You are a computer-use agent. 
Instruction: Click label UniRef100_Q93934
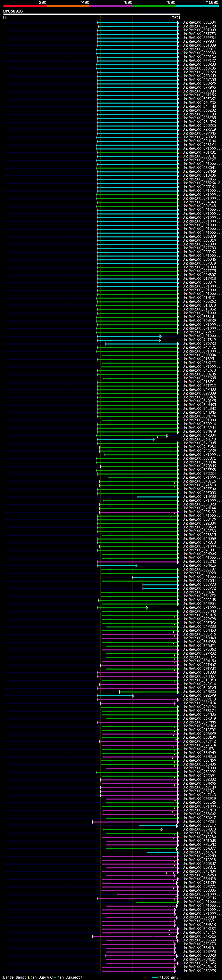[199, 355]
